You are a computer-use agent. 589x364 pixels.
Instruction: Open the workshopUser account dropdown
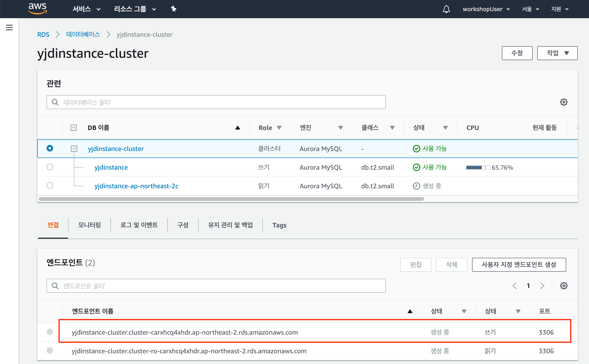click(x=486, y=9)
